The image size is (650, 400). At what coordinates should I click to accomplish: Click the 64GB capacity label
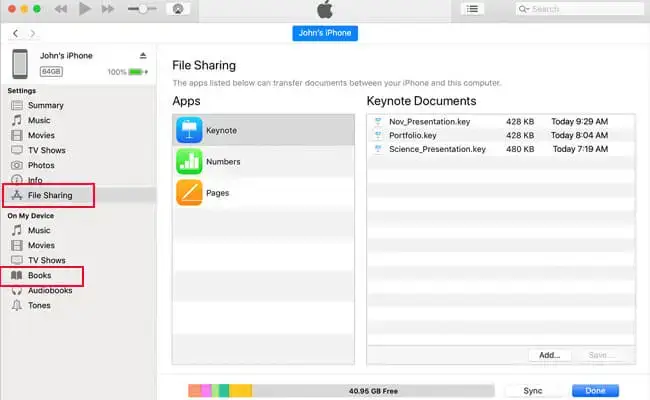click(x=51, y=71)
